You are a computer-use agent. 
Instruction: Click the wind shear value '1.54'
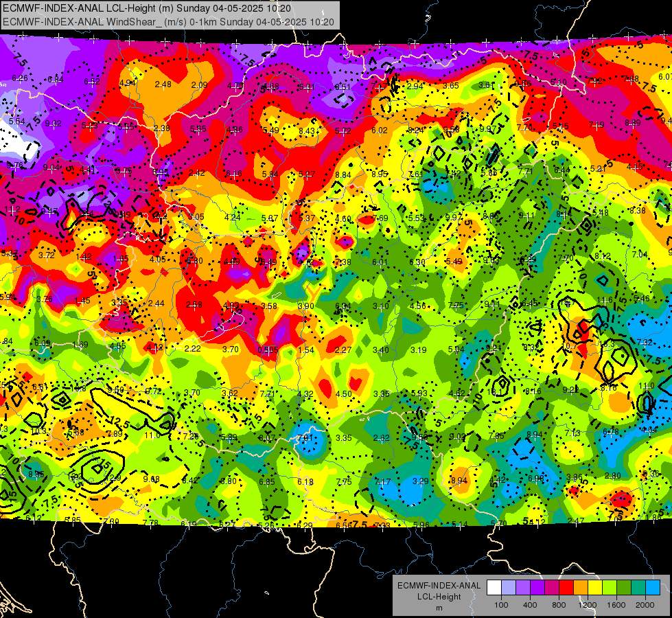[306, 350]
